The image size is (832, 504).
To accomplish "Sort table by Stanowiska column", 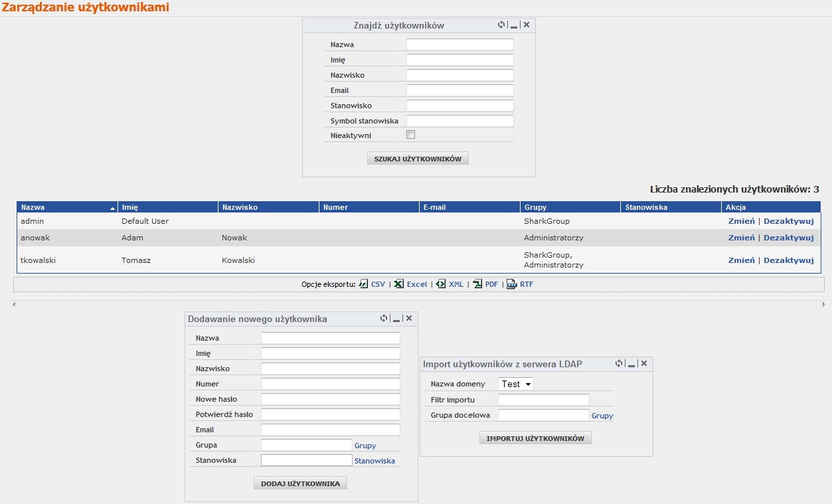I will coord(671,207).
